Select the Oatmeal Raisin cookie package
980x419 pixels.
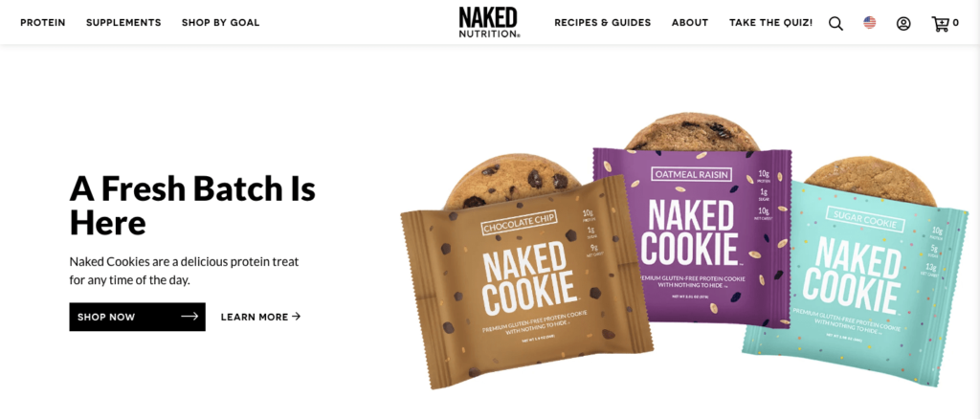click(x=692, y=237)
